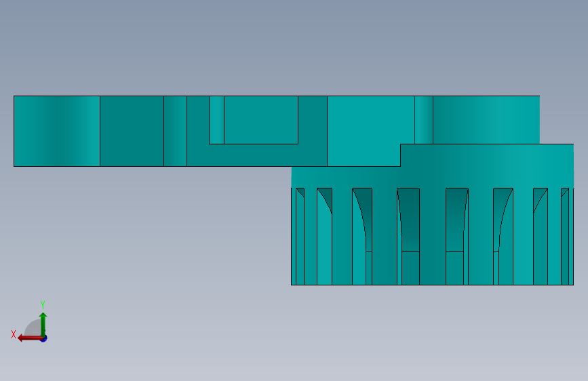Click the blue Z axis dot of the triad
Screen dimensions: 588x381
tap(44, 338)
